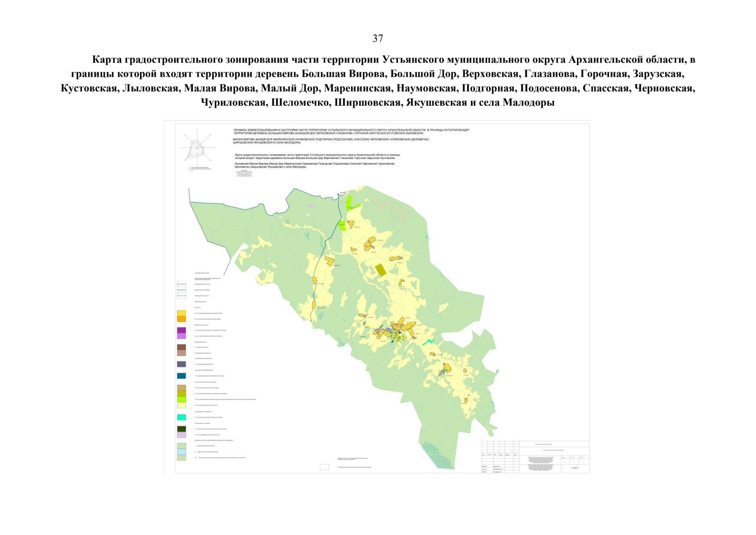
Task: Click the empty white box below map
Action: tap(324, 467)
